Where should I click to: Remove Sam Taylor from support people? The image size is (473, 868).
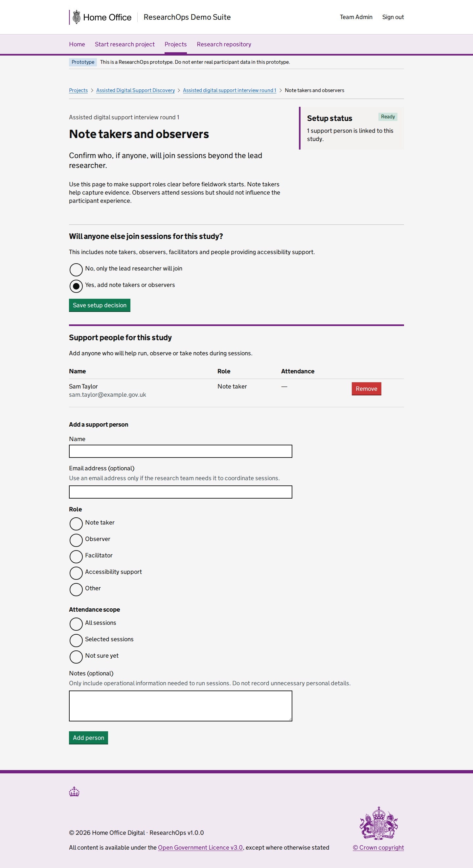366,388
